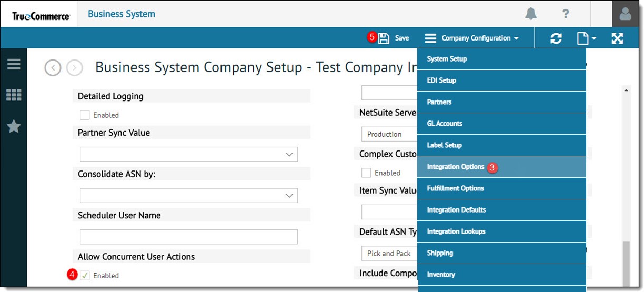Select Label Setup menu item

502,145
